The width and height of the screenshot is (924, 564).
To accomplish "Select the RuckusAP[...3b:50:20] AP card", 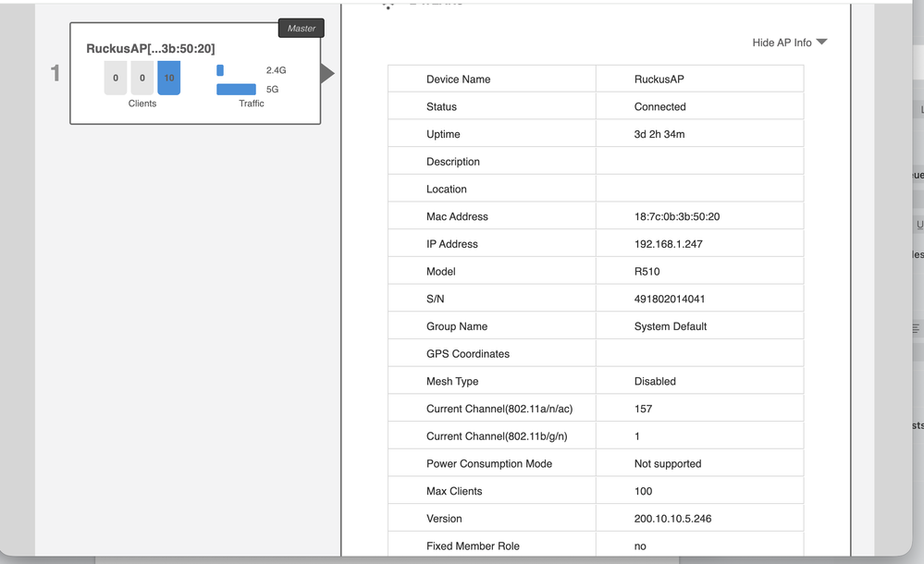I will pyautogui.click(x=195, y=74).
